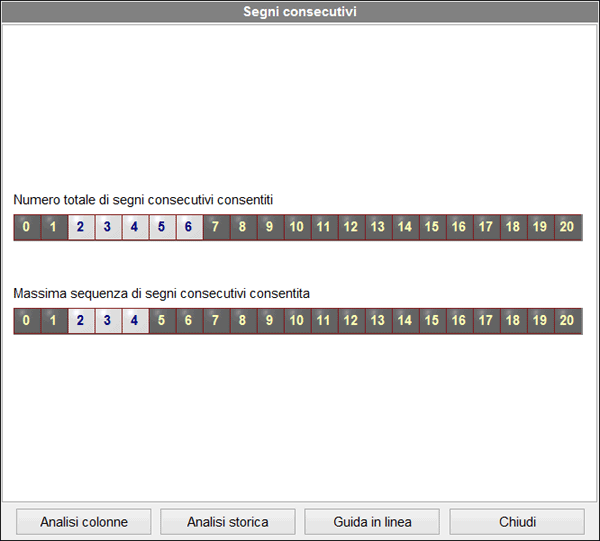
Task: Select 20 in Massima sequenza row
Action: pos(567,321)
